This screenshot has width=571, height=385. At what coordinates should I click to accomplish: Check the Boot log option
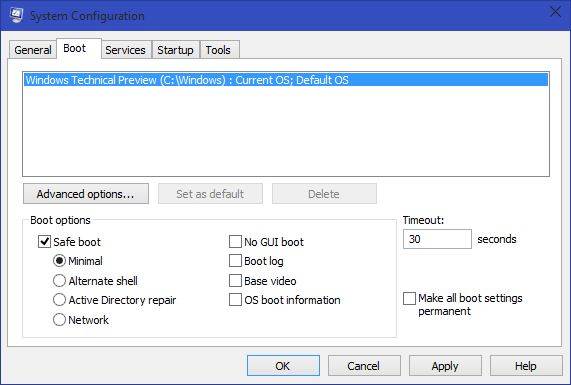click(235, 261)
